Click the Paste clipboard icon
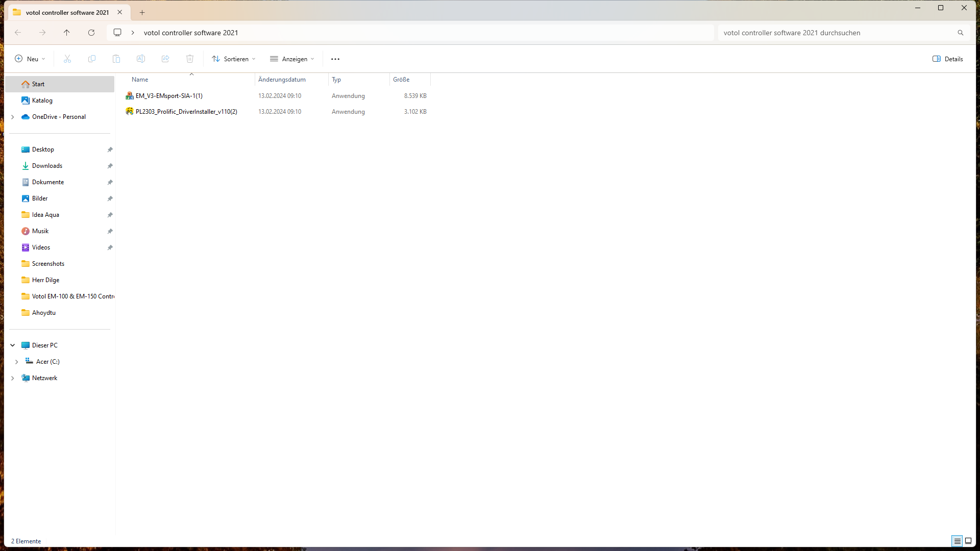 point(116,59)
